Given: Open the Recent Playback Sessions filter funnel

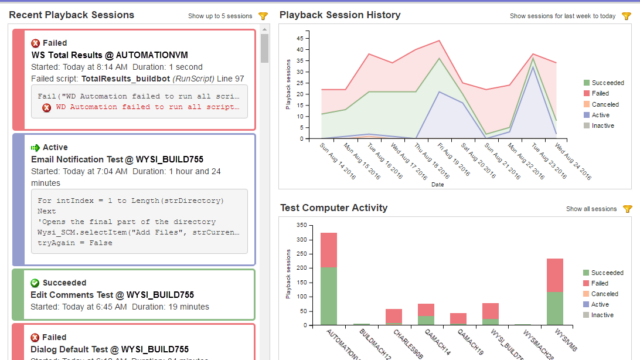Looking at the screenshot, I should 263,16.
